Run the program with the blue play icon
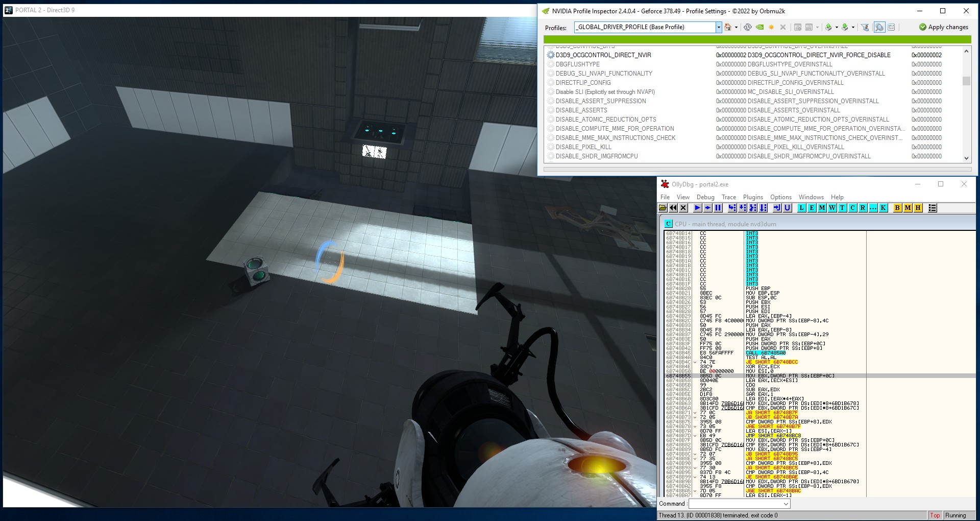Screen dimensions: 980x521 [x=697, y=208]
